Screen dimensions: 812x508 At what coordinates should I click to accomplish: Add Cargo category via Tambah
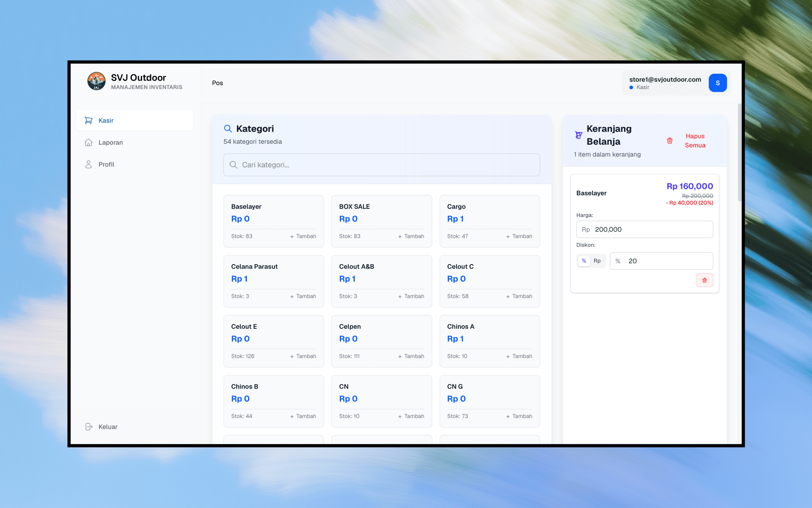[x=519, y=236]
